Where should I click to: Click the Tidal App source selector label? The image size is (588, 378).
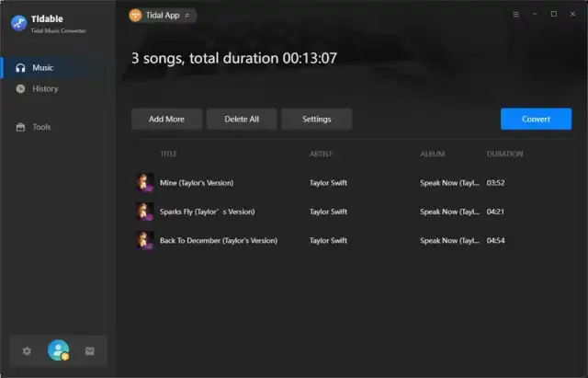[163, 16]
